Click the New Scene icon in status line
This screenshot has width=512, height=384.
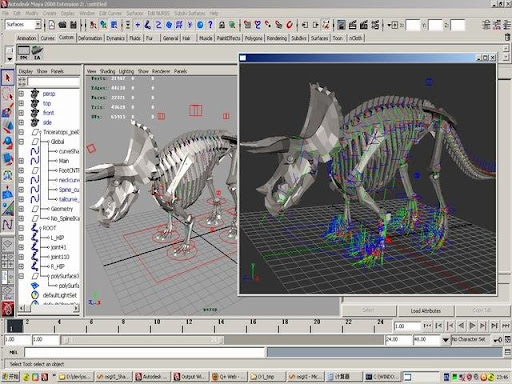[x=52, y=25]
